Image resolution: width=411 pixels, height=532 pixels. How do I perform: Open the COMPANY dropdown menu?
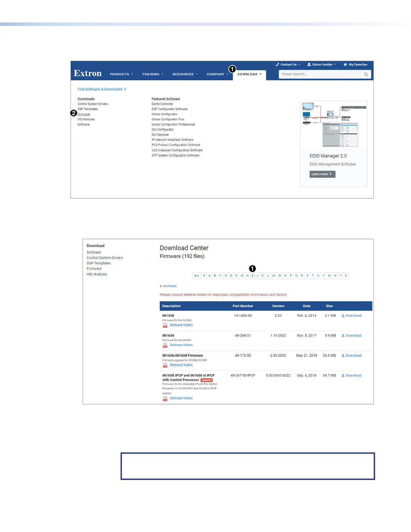[217, 74]
